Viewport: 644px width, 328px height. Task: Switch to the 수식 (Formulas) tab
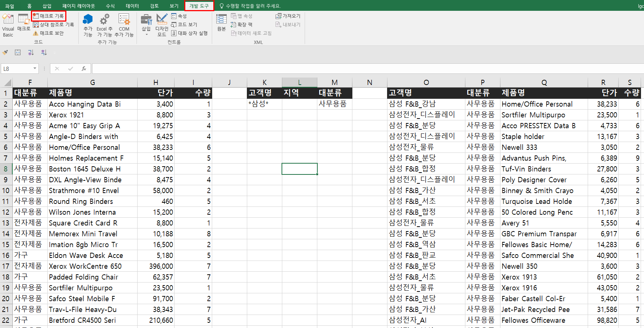pos(110,6)
